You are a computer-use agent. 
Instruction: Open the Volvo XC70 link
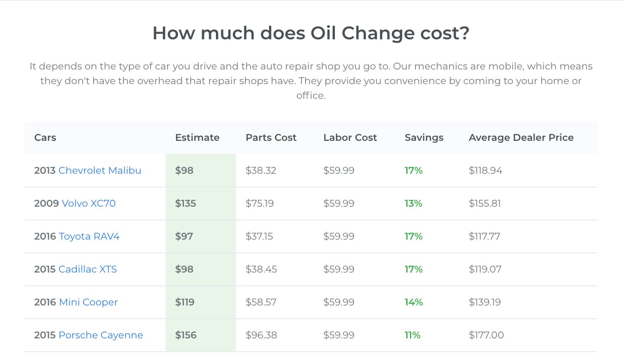click(88, 203)
